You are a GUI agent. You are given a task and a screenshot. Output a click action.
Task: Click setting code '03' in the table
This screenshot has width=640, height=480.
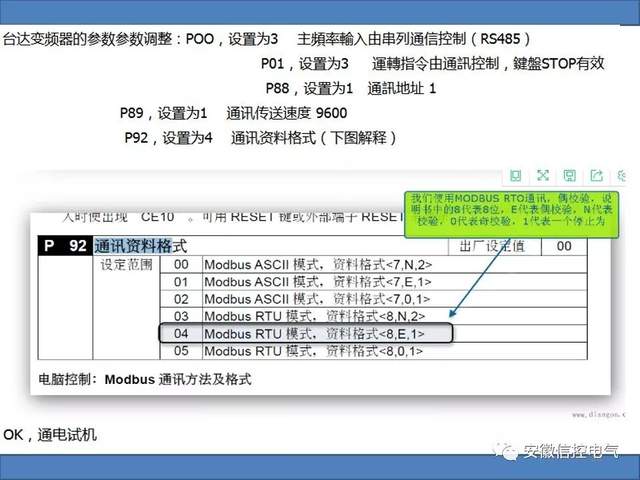click(x=181, y=316)
